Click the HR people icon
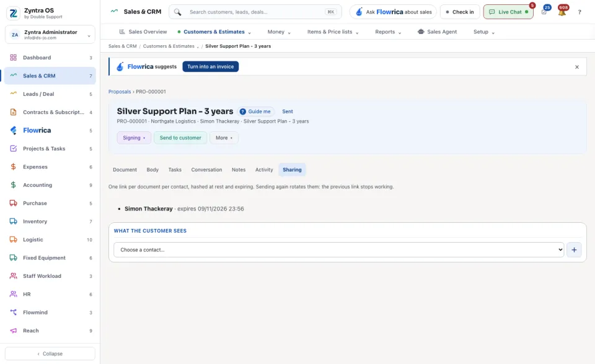The width and height of the screenshot is (595, 364). tap(13, 294)
